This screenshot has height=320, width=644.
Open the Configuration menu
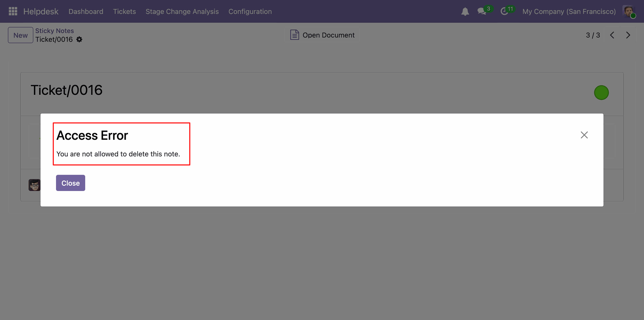[250, 11]
